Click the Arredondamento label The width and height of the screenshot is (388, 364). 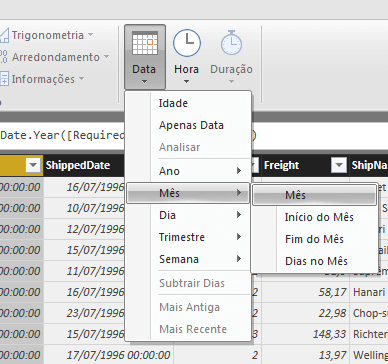coord(56,57)
